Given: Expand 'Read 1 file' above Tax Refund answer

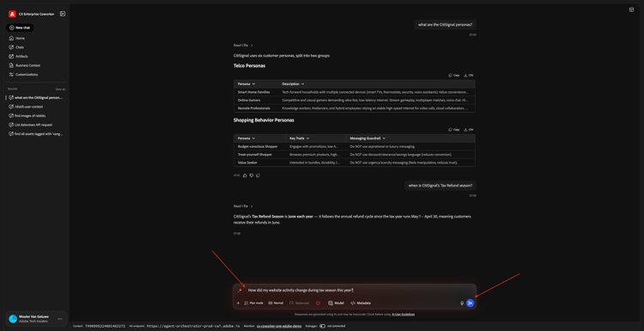Looking at the screenshot, I should pos(243,206).
